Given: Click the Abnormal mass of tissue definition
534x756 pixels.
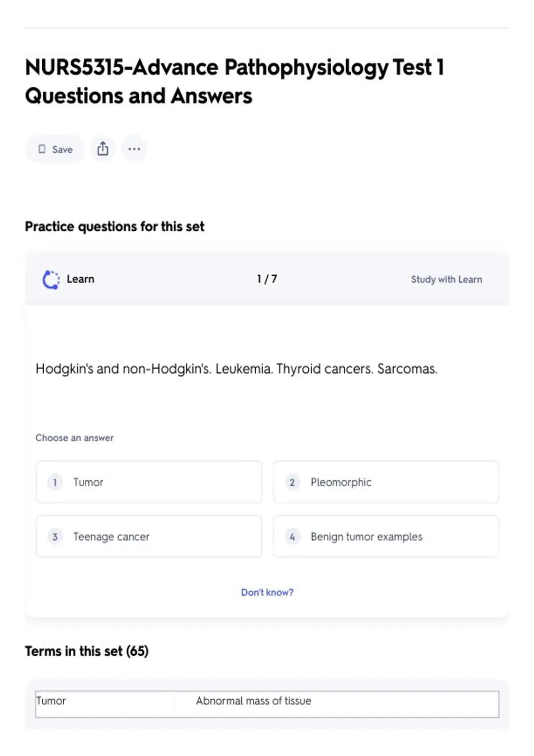Looking at the screenshot, I should (x=253, y=701).
